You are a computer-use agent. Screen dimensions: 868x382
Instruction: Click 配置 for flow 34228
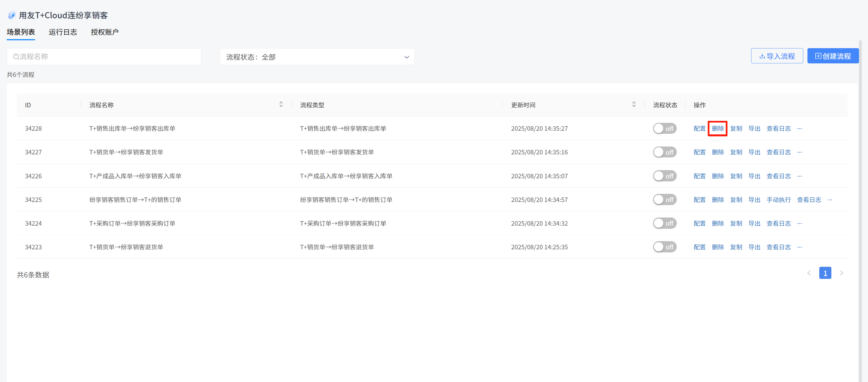point(700,128)
